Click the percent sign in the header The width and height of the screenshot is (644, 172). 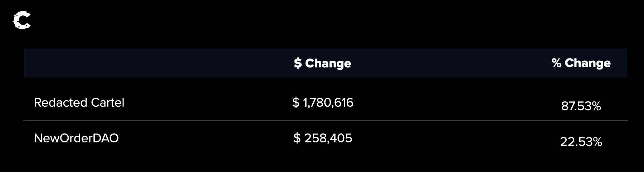pyautogui.click(x=556, y=63)
